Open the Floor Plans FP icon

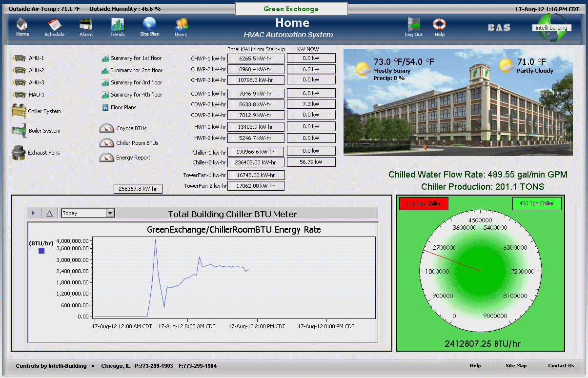click(x=105, y=107)
